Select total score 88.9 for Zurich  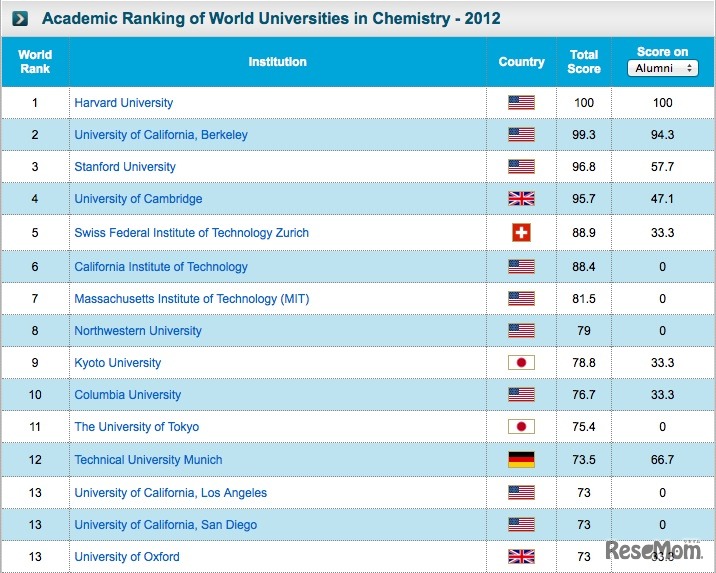coord(584,233)
